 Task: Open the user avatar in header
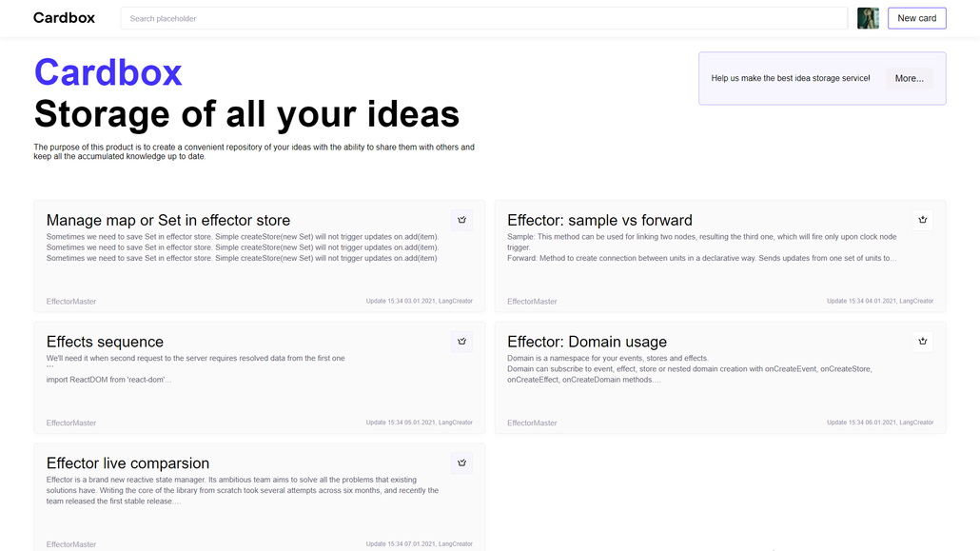[868, 18]
